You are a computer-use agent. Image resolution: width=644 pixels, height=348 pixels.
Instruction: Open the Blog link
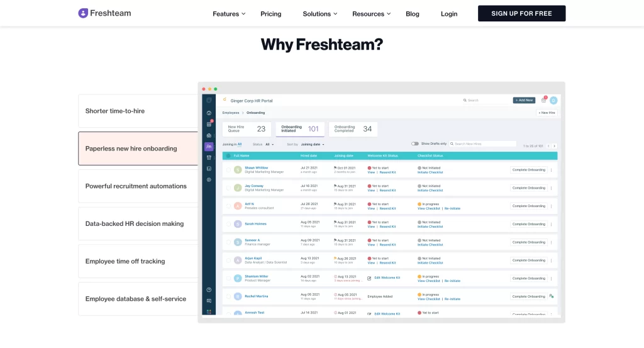pyautogui.click(x=413, y=14)
